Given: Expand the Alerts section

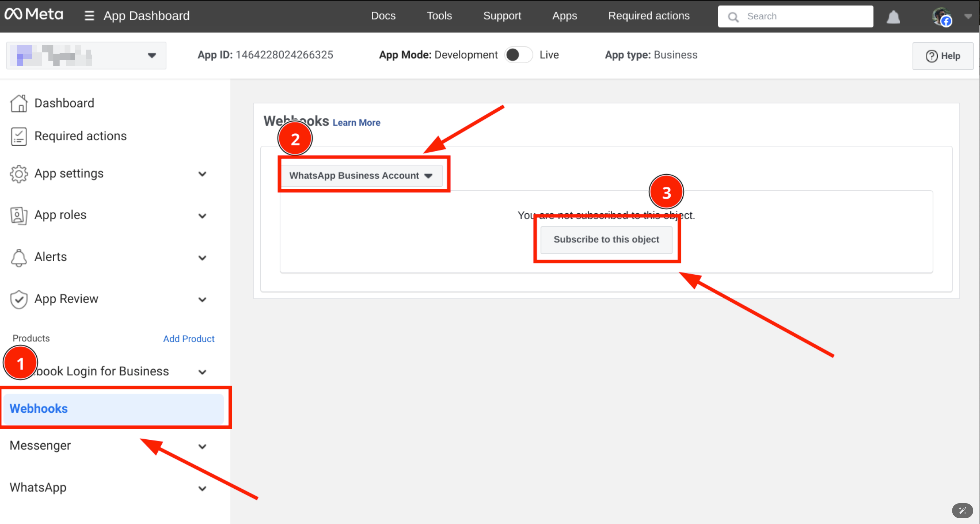Looking at the screenshot, I should (x=202, y=258).
